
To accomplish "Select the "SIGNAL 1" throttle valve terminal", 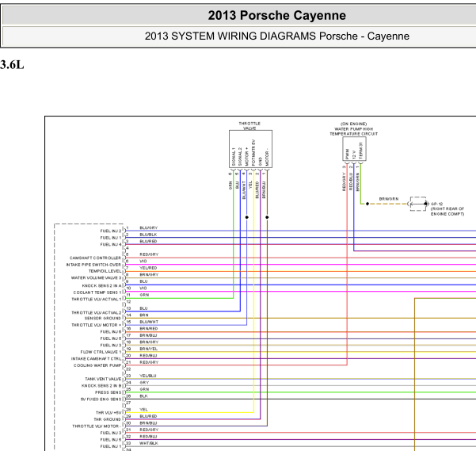I will [x=234, y=157].
